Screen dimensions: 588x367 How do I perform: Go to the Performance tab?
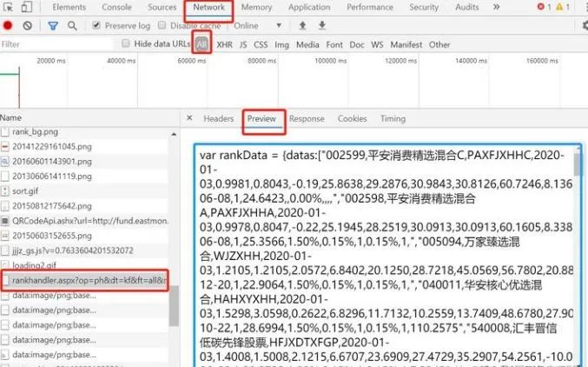click(x=370, y=7)
